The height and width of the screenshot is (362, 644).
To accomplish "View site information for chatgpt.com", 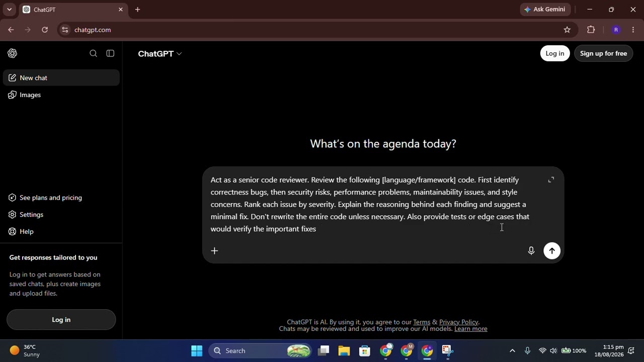I will point(65,30).
